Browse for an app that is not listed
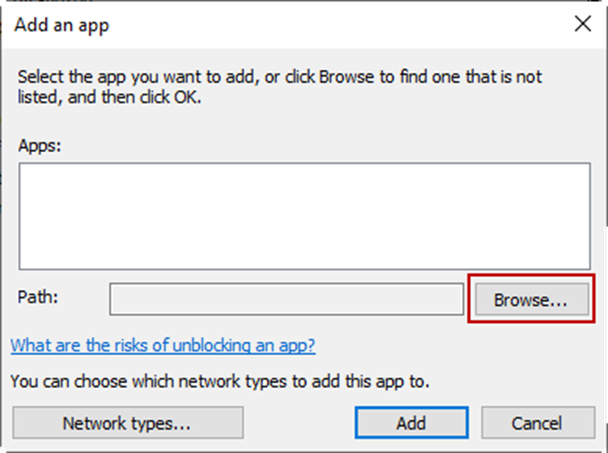Viewport: 608px width, 453px height. 528,300
